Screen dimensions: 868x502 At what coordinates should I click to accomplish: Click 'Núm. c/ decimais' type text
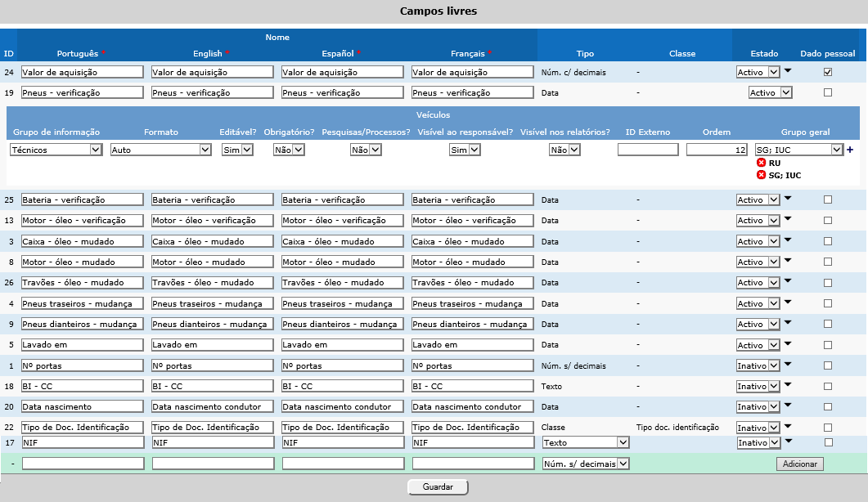(x=573, y=73)
